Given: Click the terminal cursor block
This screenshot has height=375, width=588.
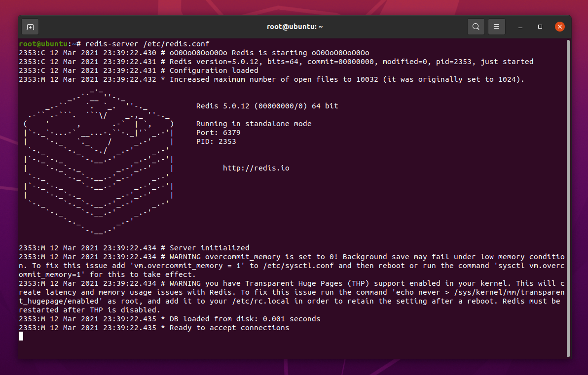Looking at the screenshot, I should [x=21, y=337].
